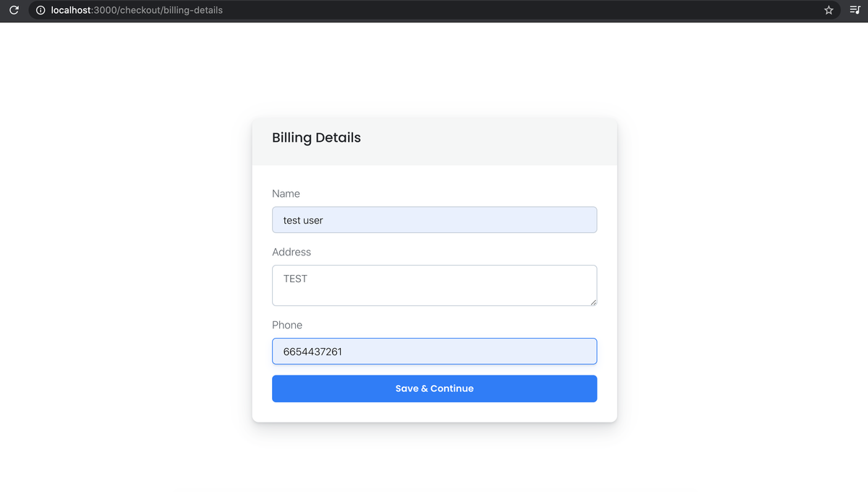Open the site information icon before localhost
The width and height of the screenshot is (868, 492).
tap(41, 10)
